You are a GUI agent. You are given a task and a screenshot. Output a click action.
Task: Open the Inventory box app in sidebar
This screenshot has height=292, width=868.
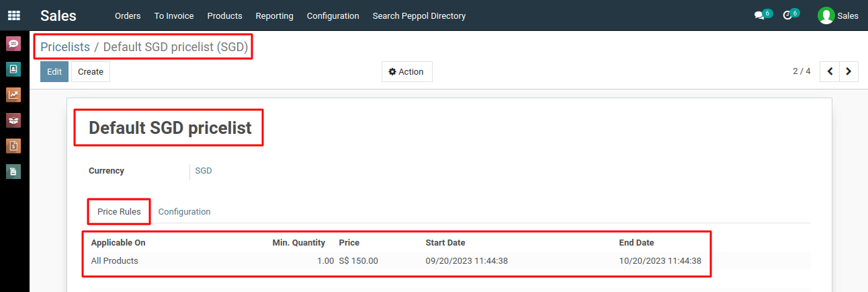click(13, 120)
